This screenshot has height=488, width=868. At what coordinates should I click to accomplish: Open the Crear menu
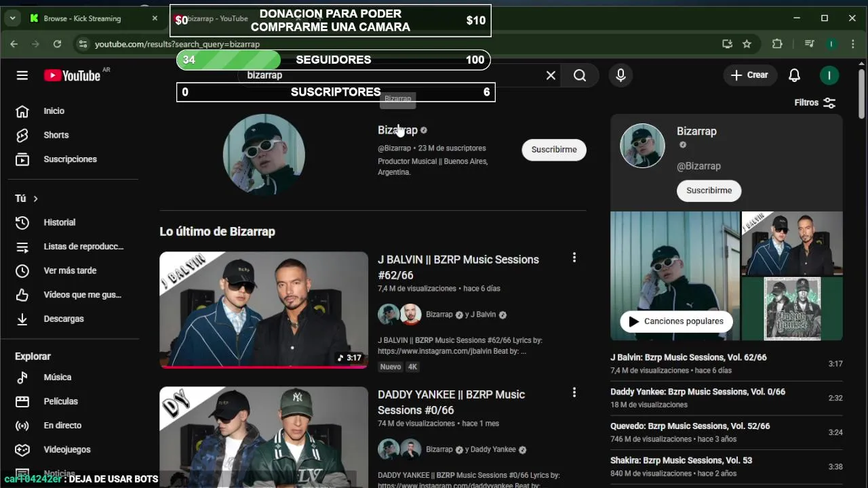pos(749,75)
